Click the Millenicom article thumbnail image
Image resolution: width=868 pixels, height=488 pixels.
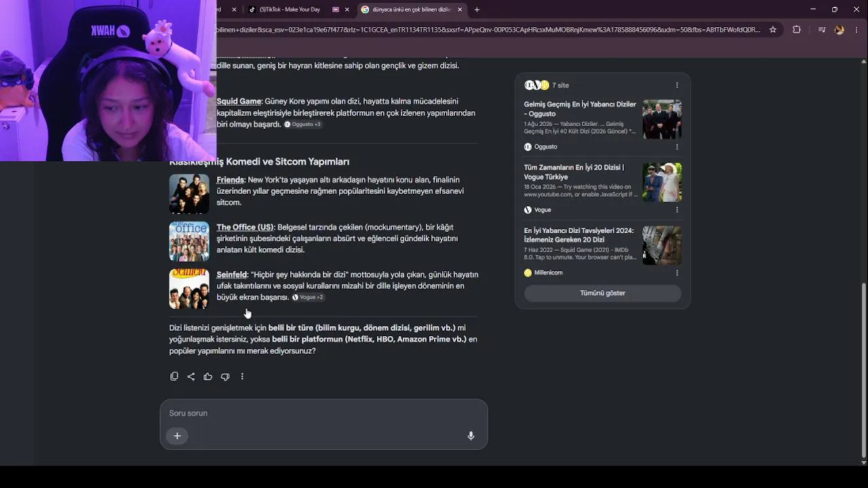point(662,245)
